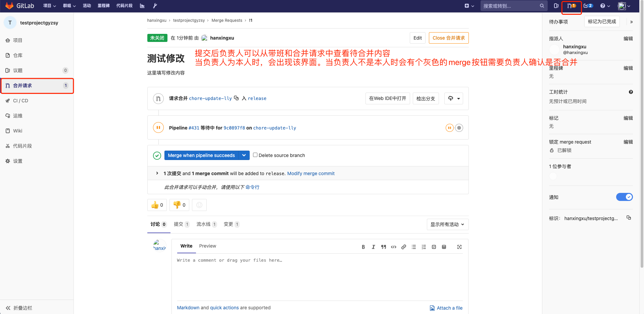Viewport: 644px width, 314px height.
Task: Switch to the 提交 tab
Action: pos(182,224)
